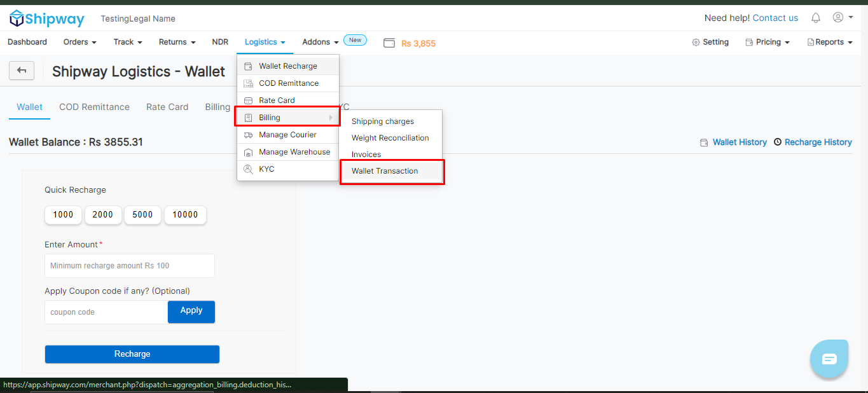868x393 pixels.
Task: Click the Reports document icon
Action: tap(811, 42)
